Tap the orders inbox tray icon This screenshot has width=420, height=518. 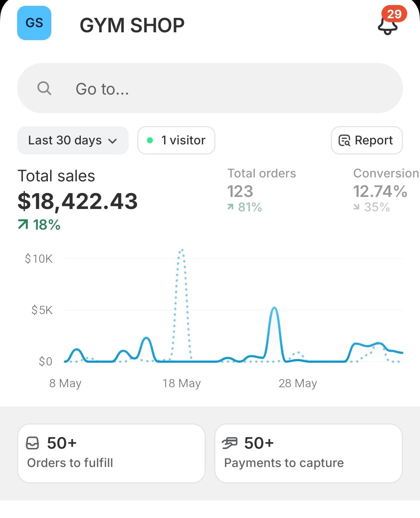(32, 443)
